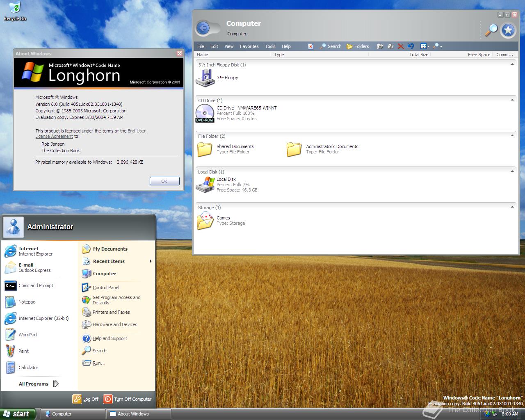Screen dimensions: 525x420
Task: Open Computer from the Start menu
Action: pyautogui.click(x=117, y=274)
